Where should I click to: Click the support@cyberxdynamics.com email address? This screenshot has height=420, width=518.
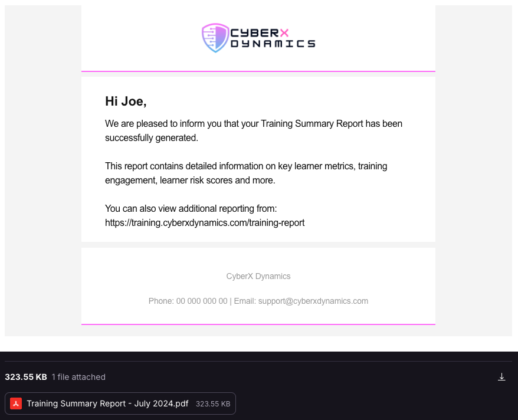[x=313, y=301]
